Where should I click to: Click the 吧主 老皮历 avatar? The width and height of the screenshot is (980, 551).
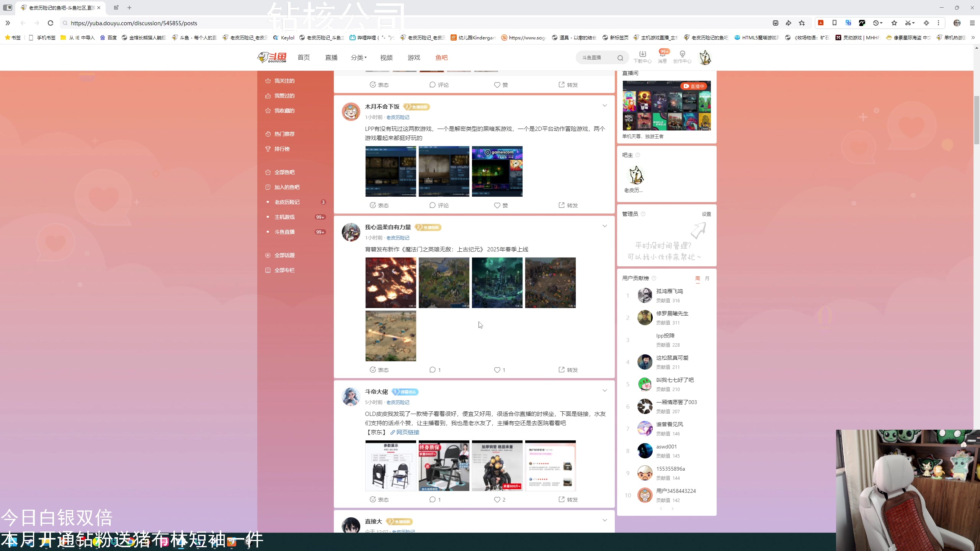click(x=636, y=175)
